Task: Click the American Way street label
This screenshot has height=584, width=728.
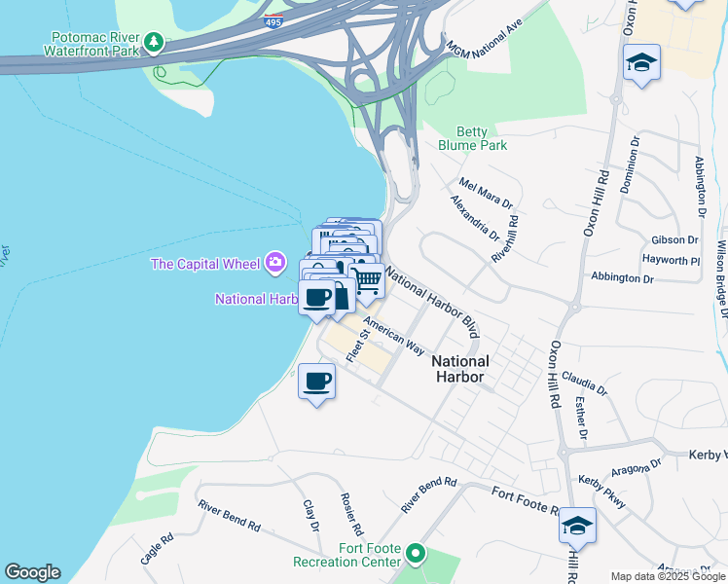Action: coord(394,336)
